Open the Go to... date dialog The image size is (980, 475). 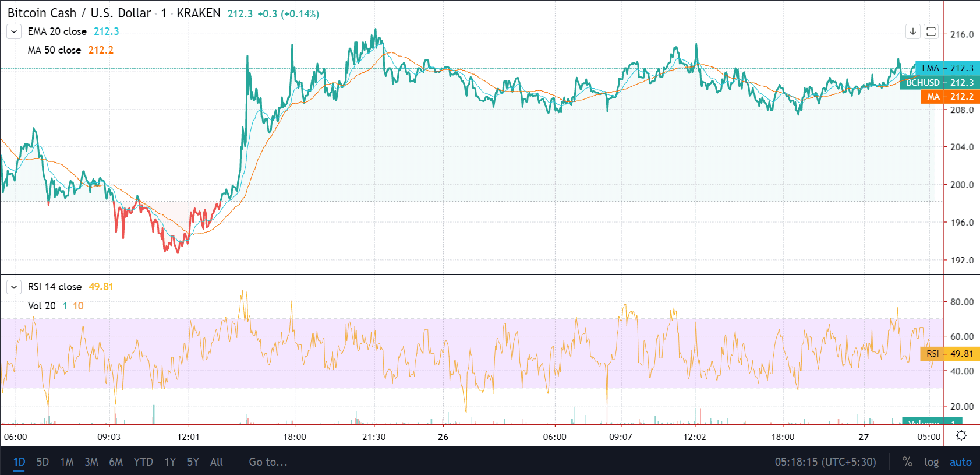point(268,462)
